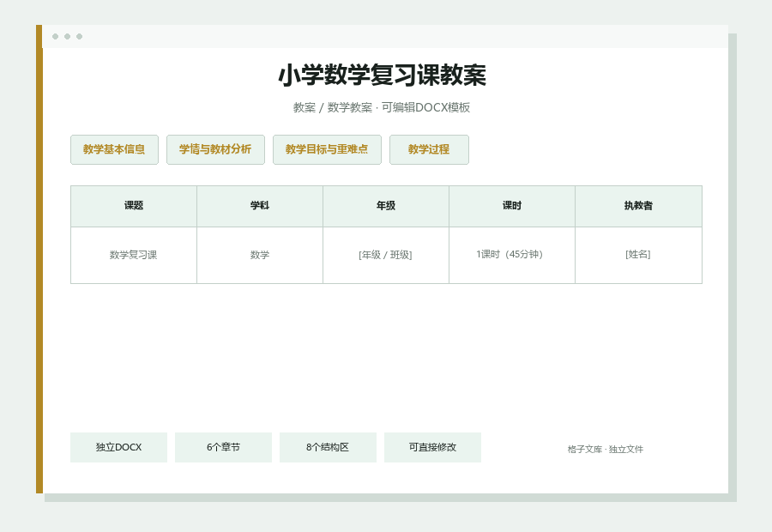Select the 学科 table header
Viewport: 772px width, 532px height.
(260, 206)
